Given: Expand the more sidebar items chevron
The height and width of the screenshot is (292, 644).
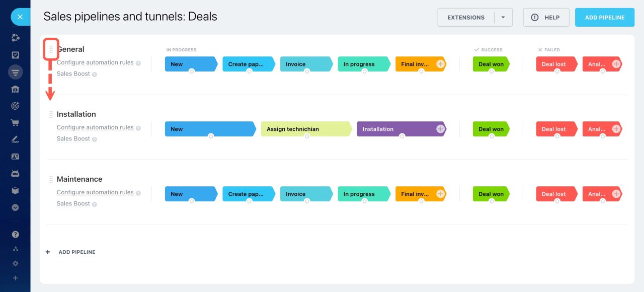Looking at the screenshot, I should 15,207.
